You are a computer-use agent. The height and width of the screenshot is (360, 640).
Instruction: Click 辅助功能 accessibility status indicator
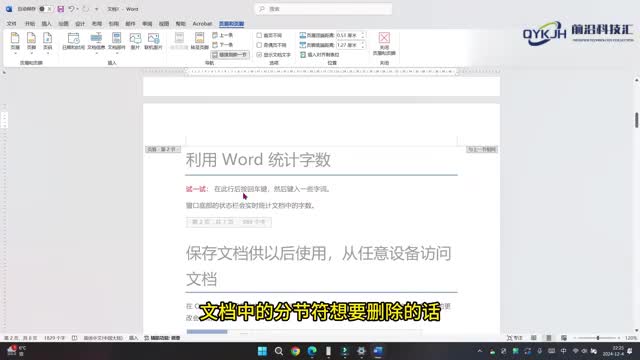click(x=162, y=338)
